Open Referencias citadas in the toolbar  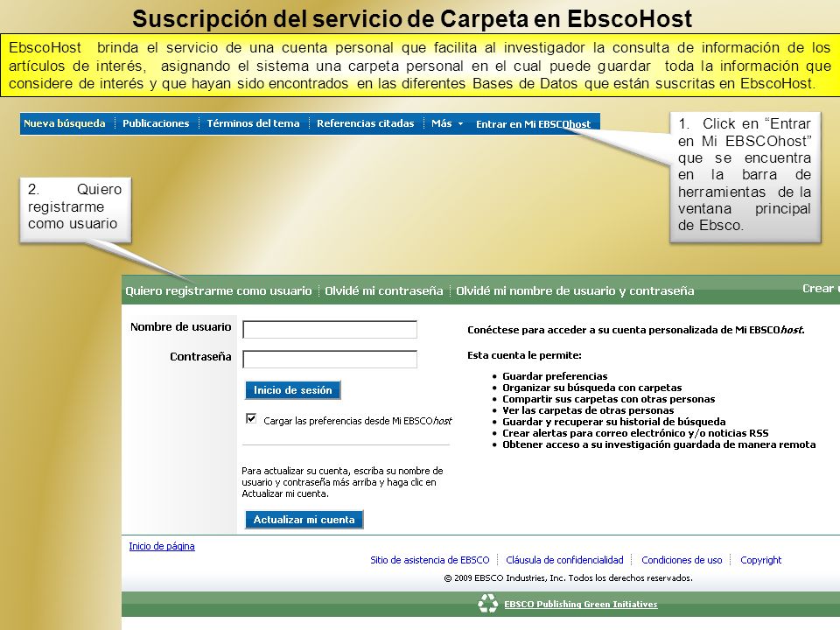366,123
